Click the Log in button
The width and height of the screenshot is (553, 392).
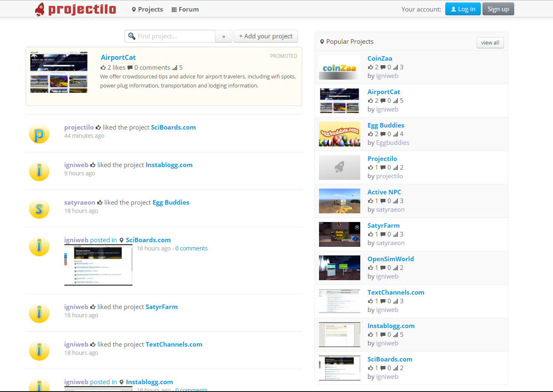tap(463, 9)
